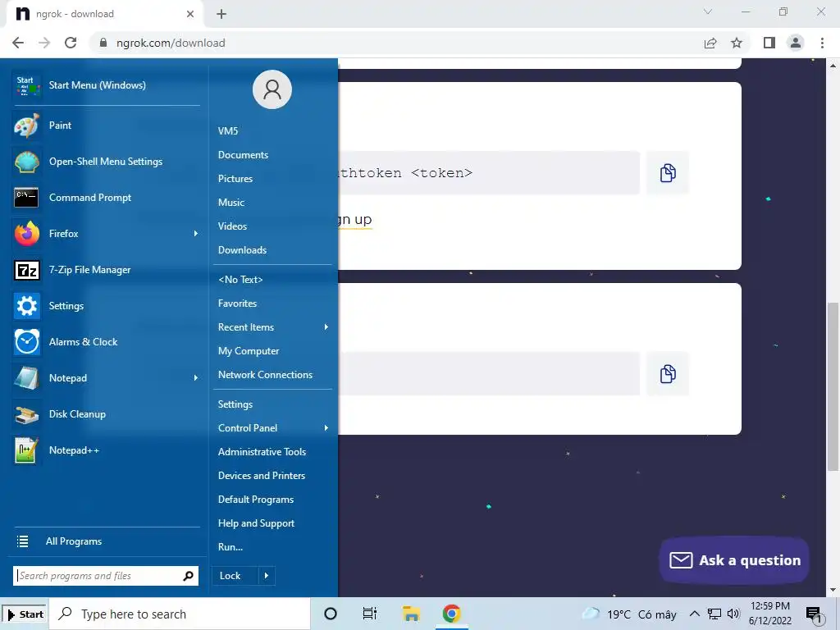This screenshot has width=840, height=630.
Task: Click the page vertical scrollbar thumb
Action: [x=833, y=387]
